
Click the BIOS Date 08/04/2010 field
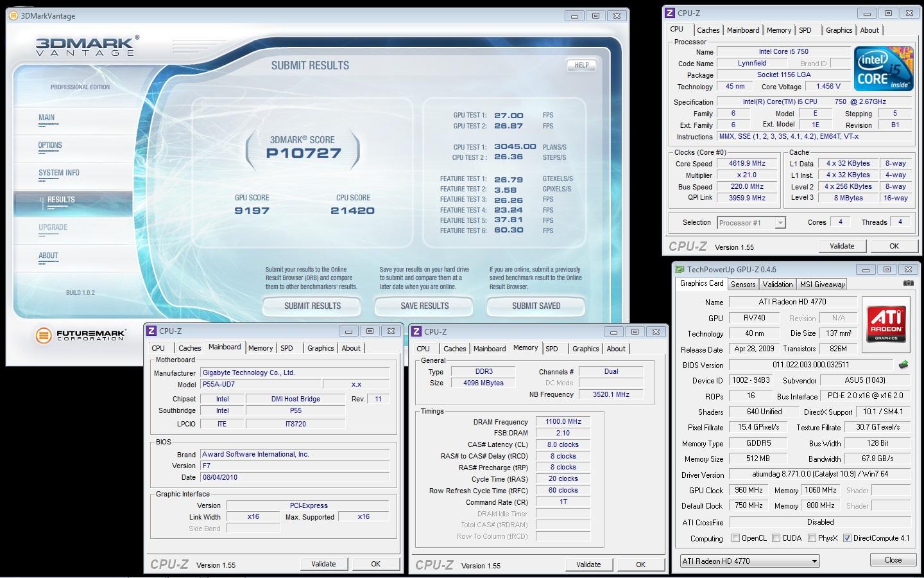click(x=295, y=478)
